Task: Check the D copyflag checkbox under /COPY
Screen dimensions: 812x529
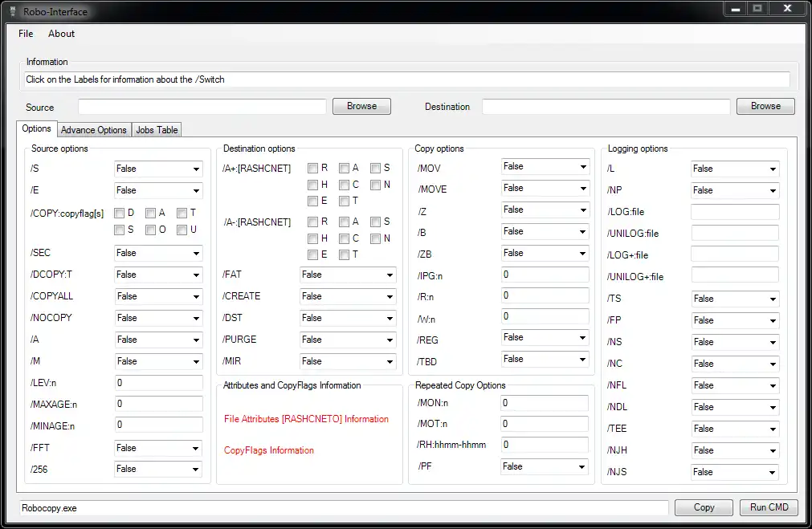Action: pos(120,214)
